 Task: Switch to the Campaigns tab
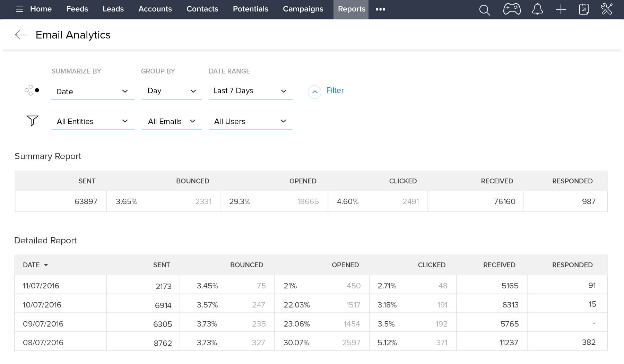click(x=303, y=9)
